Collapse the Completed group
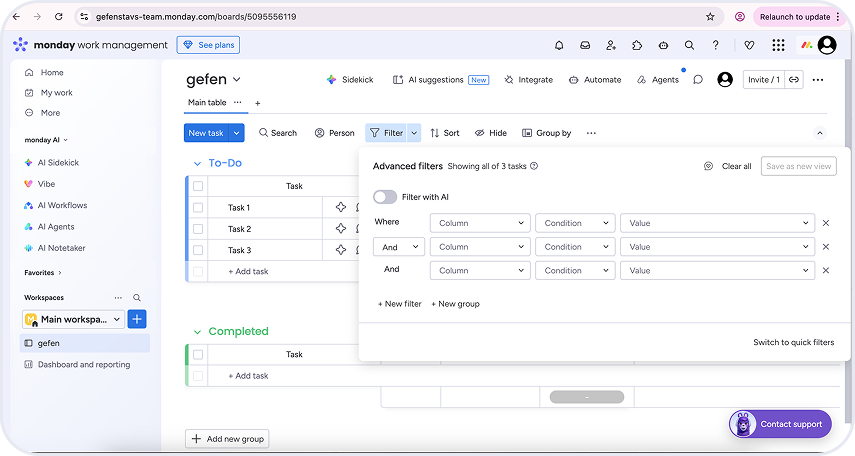Screen dimensions: 855x456 (x=197, y=332)
